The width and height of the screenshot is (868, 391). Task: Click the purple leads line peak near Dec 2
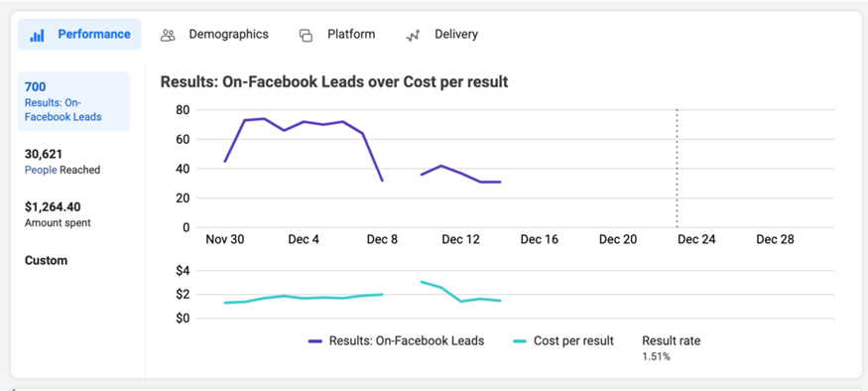click(264, 118)
